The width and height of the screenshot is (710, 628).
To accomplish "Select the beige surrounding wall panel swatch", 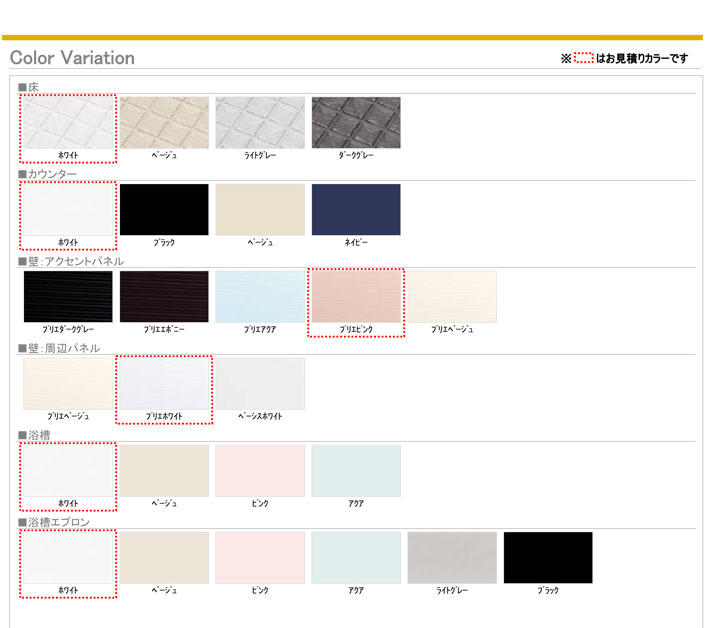I will [x=68, y=384].
